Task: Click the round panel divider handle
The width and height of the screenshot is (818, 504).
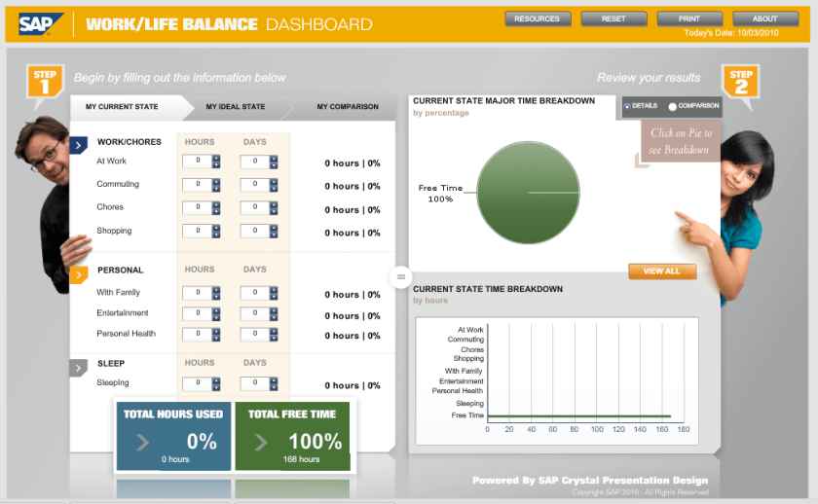Action: tap(400, 277)
